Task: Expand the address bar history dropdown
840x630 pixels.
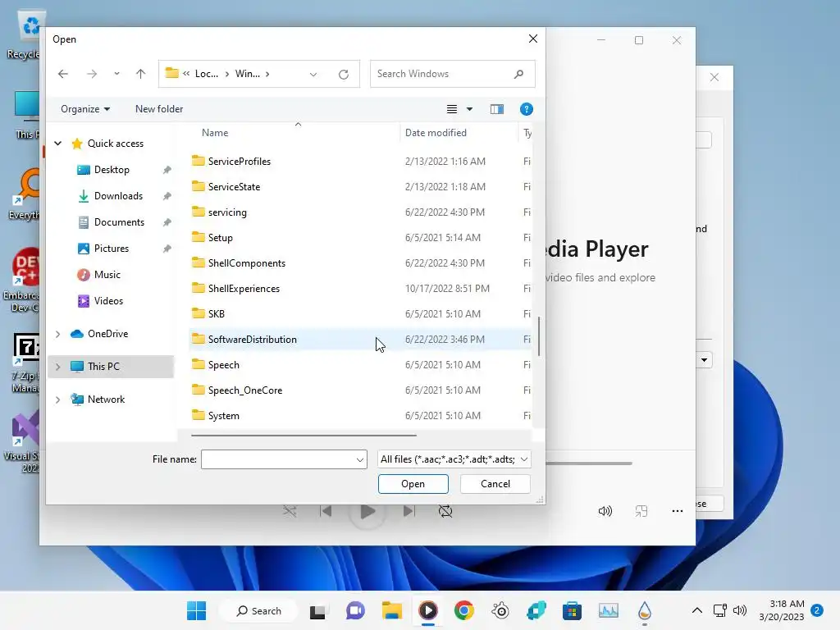Action: coord(313,75)
